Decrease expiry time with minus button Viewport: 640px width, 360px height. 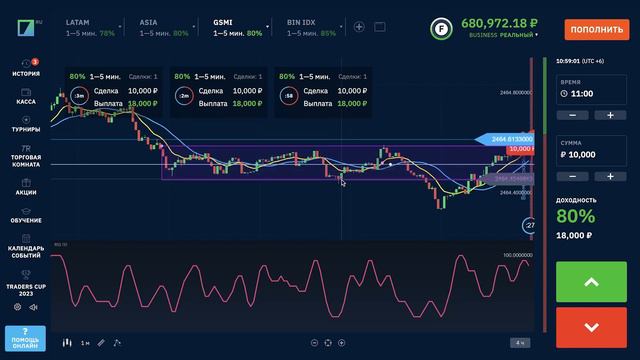tap(573, 116)
